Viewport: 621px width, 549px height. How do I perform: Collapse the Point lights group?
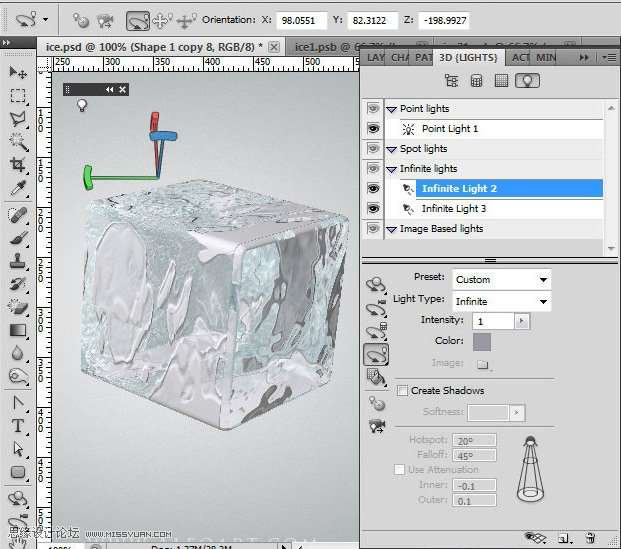(x=392, y=109)
